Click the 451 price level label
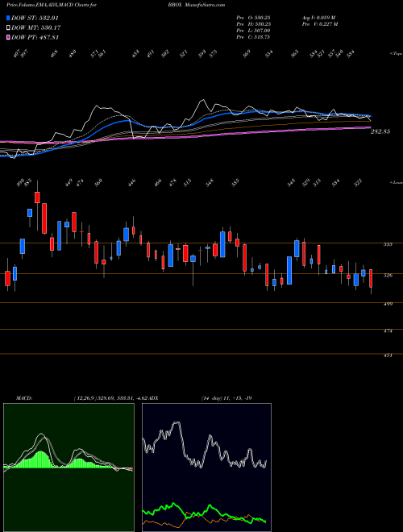This screenshot has width=403, height=532. click(x=389, y=355)
